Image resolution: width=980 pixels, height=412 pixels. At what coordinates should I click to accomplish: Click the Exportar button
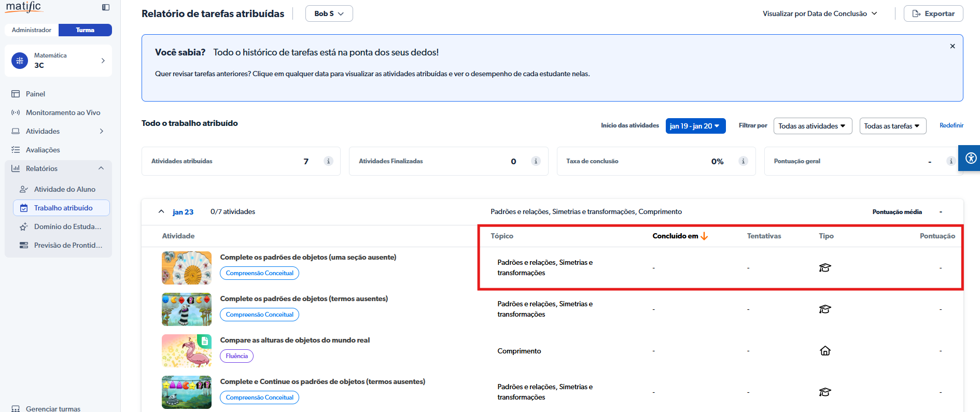pyautogui.click(x=933, y=13)
